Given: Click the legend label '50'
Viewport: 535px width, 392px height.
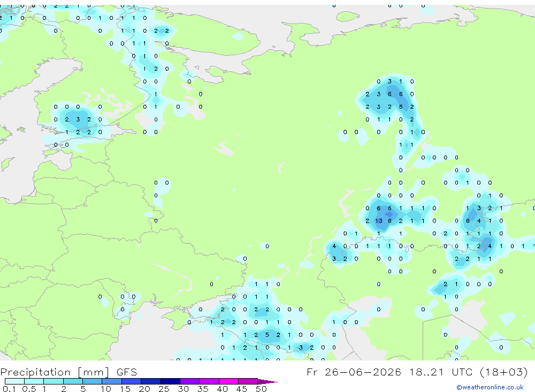Looking at the screenshot, I should (x=261, y=389).
